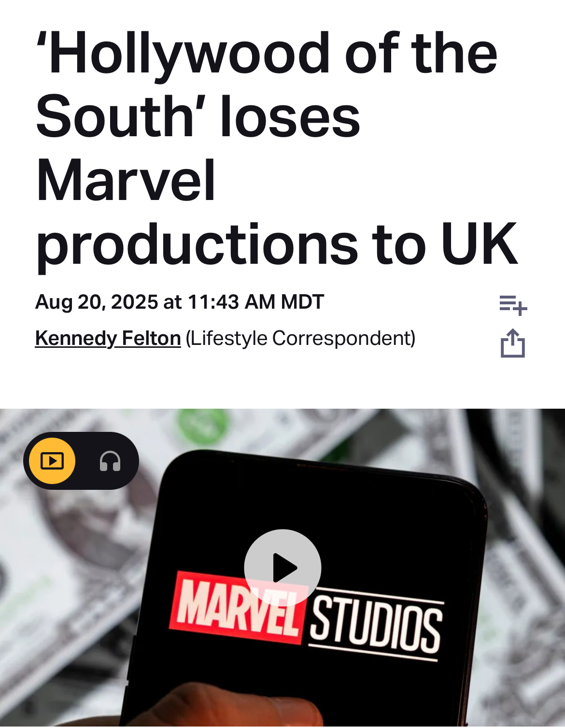Image resolution: width=565 pixels, height=728 pixels.
Task: Add this article to the playlist queue
Action: click(x=513, y=305)
